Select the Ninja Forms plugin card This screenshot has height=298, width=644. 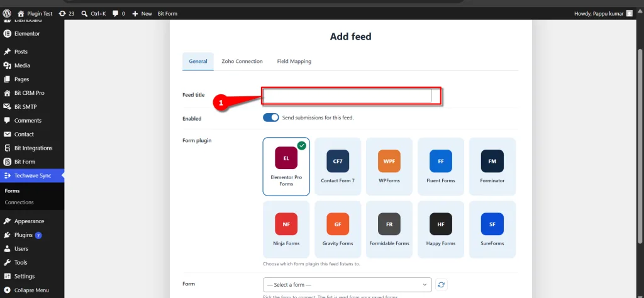click(x=286, y=229)
